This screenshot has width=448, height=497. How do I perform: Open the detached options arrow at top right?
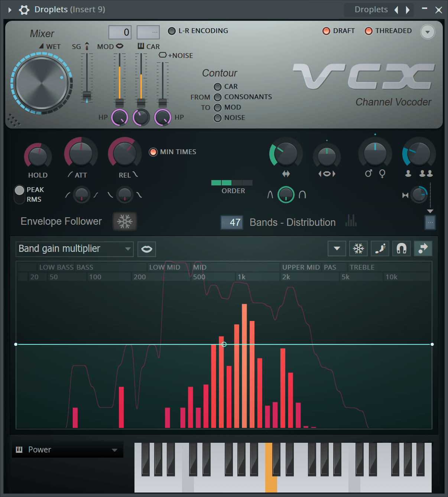click(x=427, y=32)
